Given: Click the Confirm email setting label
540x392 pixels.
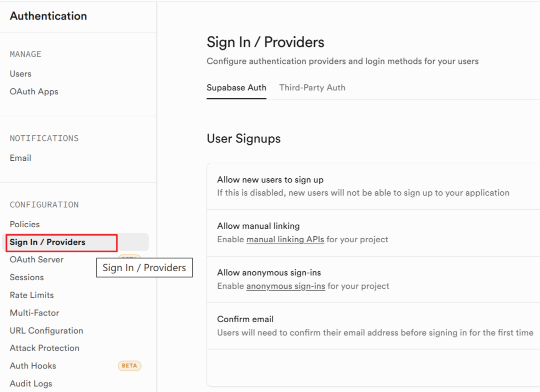Looking at the screenshot, I should (245, 319).
